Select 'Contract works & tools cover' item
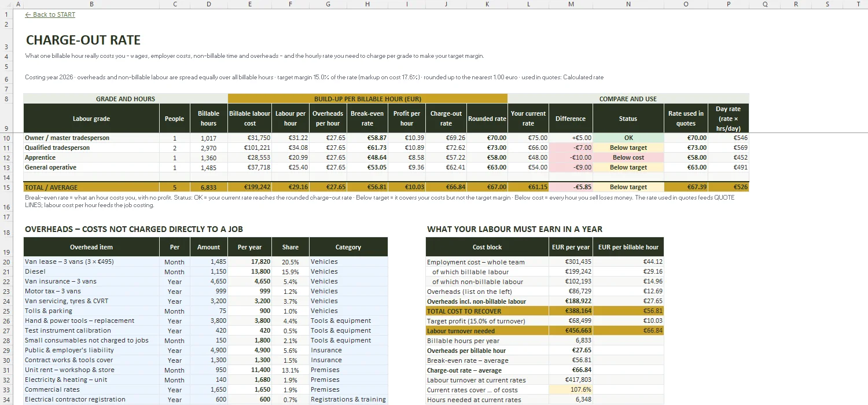868x405 pixels. (91, 360)
